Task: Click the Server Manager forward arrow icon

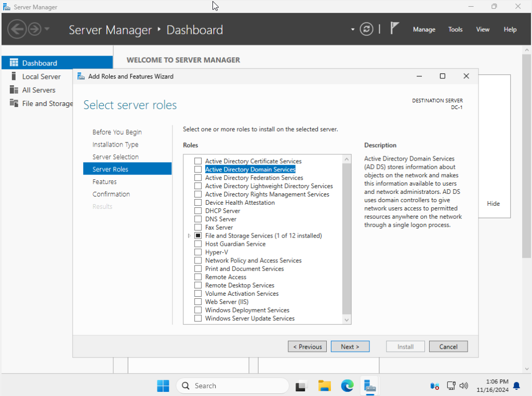Action: tap(35, 29)
